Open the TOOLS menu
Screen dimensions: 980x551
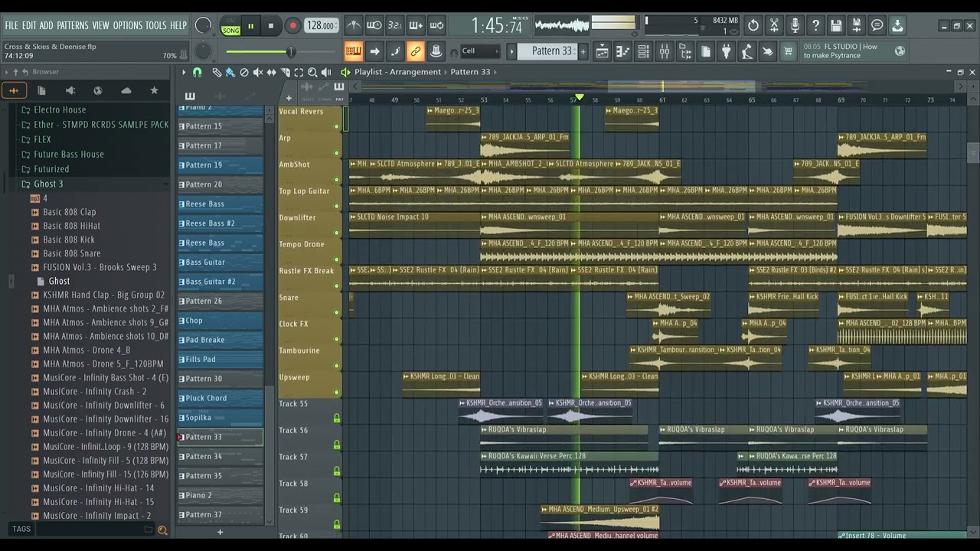coord(155,25)
